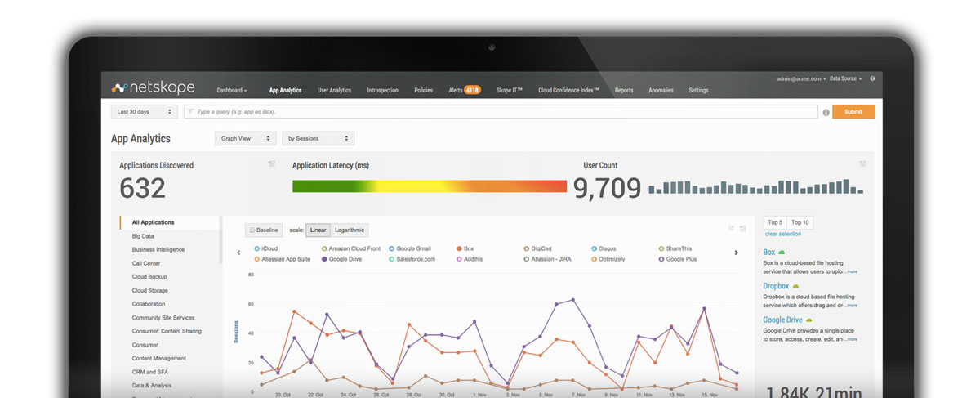The width and height of the screenshot is (980, 398).
Task: Open the Google Drive app link
Action: pos(782,320)
